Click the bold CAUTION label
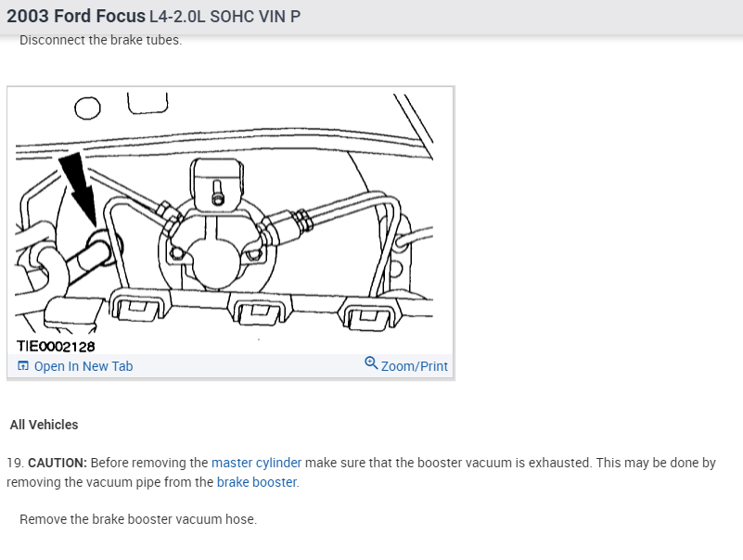This screenshot has width=743, height=560. (x=58, y=463)
